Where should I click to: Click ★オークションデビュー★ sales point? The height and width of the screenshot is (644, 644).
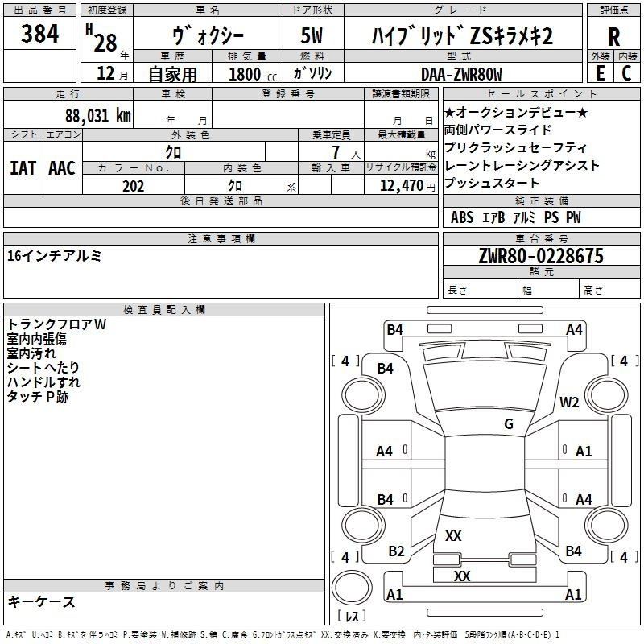coord(516,112)
